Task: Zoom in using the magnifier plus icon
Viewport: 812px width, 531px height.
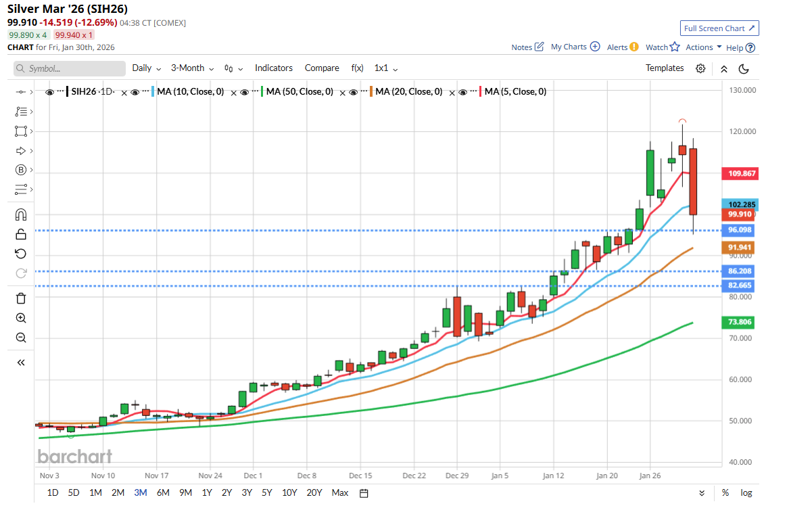Action: pyautogui.click(x=20, y=318)
